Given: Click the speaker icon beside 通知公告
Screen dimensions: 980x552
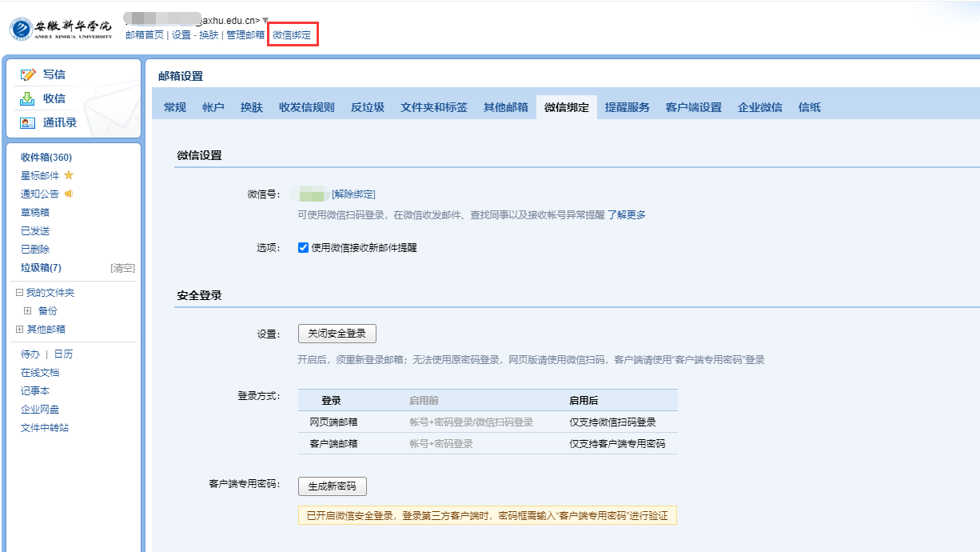Looking at the screenshot, I should tap(69, 194).
